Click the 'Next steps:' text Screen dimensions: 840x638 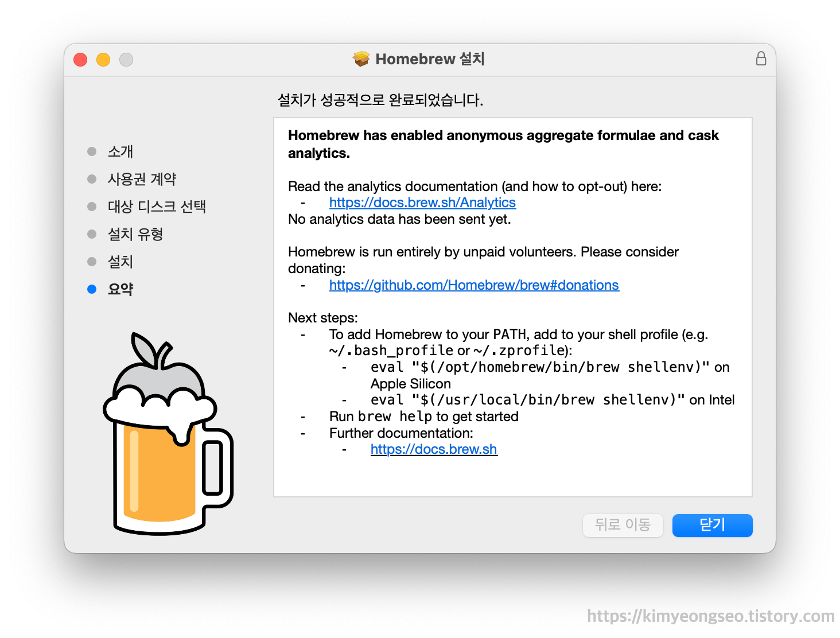(x=323, y=318)
